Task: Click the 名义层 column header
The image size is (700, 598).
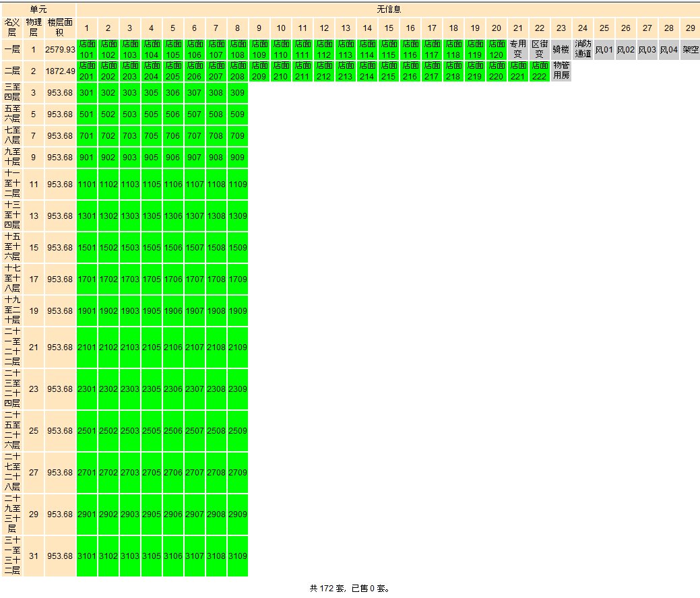Action: [x=12, y=28]
